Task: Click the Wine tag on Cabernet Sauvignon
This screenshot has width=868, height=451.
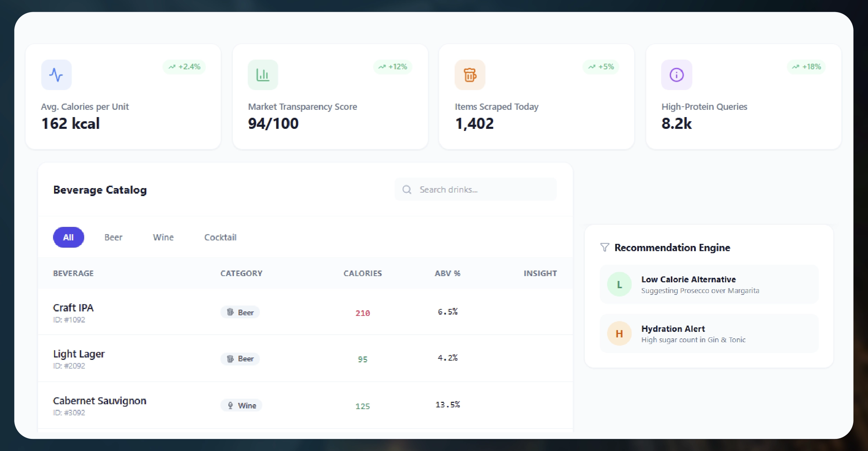Action: pos(242,406)
